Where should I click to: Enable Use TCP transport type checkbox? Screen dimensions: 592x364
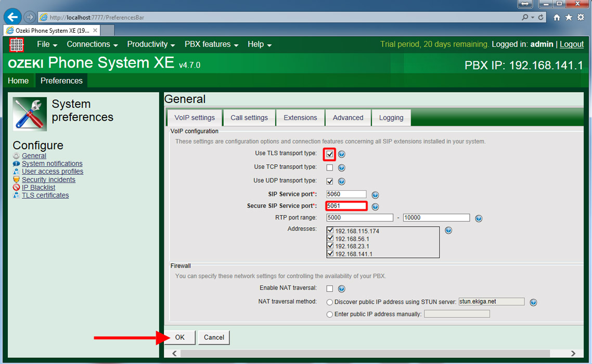[330, 167]
